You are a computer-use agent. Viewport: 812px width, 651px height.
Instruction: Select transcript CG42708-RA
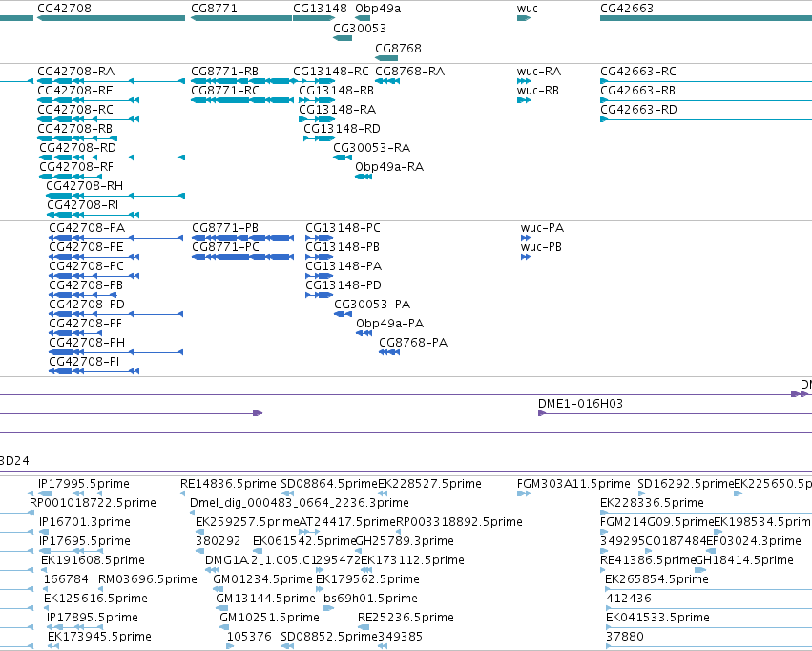76,72
